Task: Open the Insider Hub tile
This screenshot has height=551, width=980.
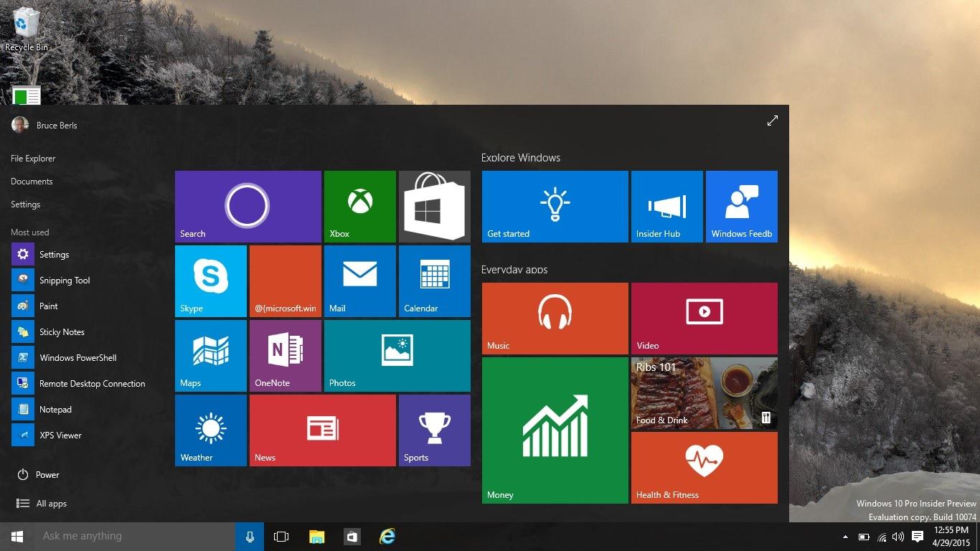Action: [x=666, y=207]
